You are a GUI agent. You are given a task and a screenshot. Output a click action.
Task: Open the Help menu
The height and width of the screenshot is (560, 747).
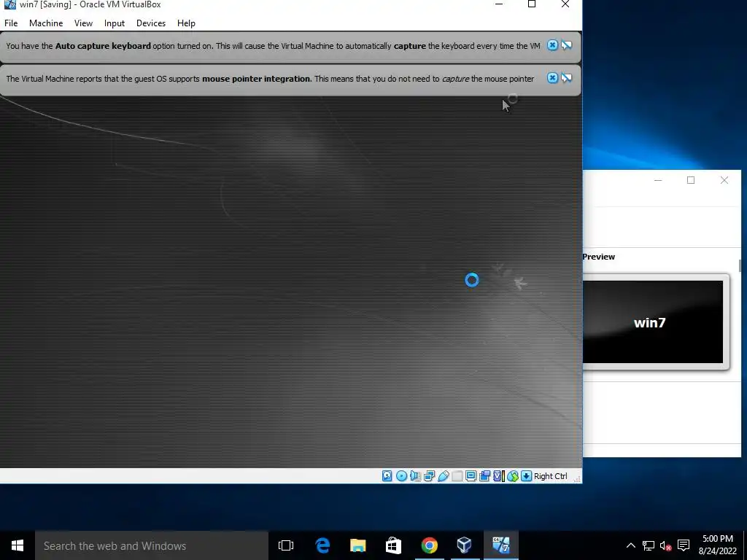click(186, 23)
